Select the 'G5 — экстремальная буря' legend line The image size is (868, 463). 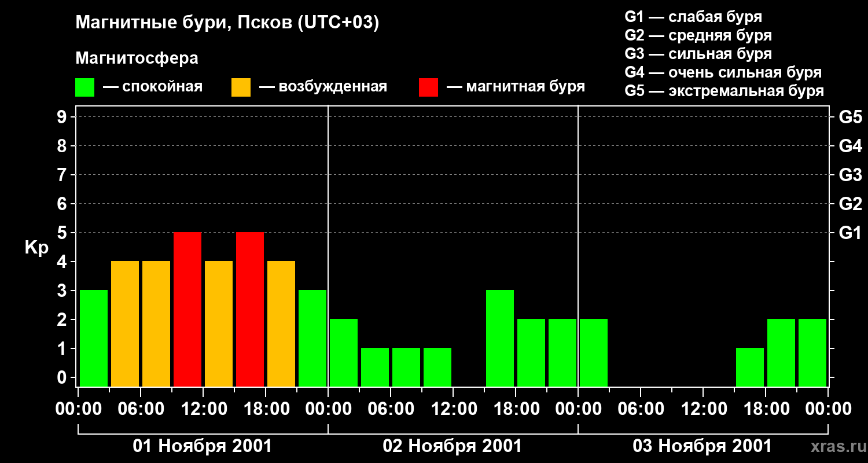click(724, 91)
